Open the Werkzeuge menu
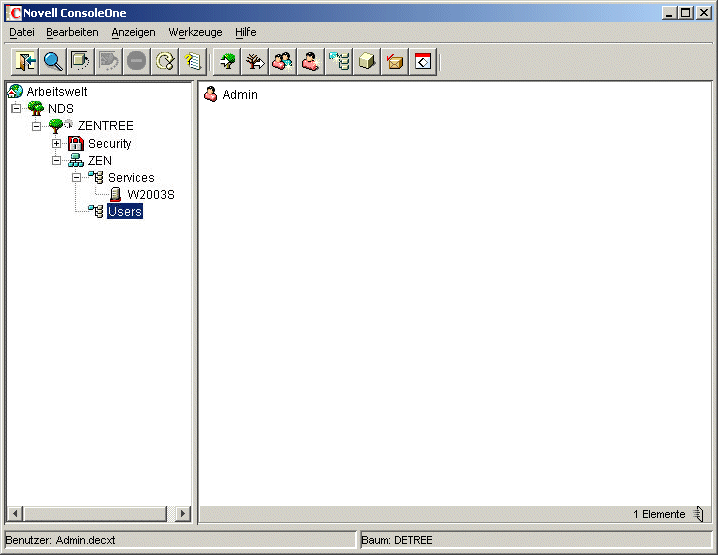Image resolution: width=718 pixels, height=555 pixels. (195, 32)
